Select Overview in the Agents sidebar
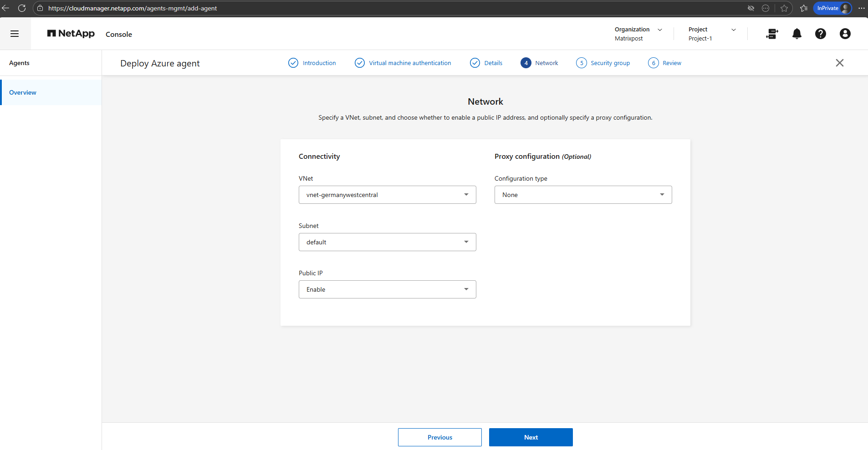Image resolution: width=868 pixels, height=450 pixels. point(23,92)
